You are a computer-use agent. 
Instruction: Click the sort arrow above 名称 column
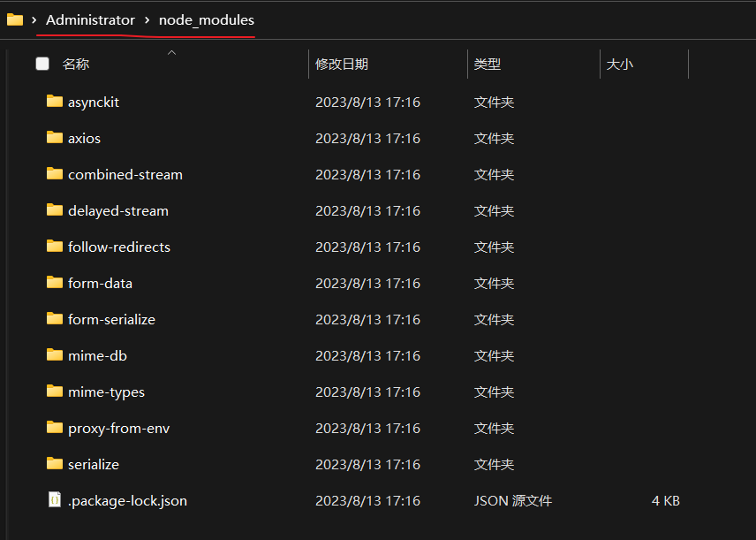click(x=171, y=53)
